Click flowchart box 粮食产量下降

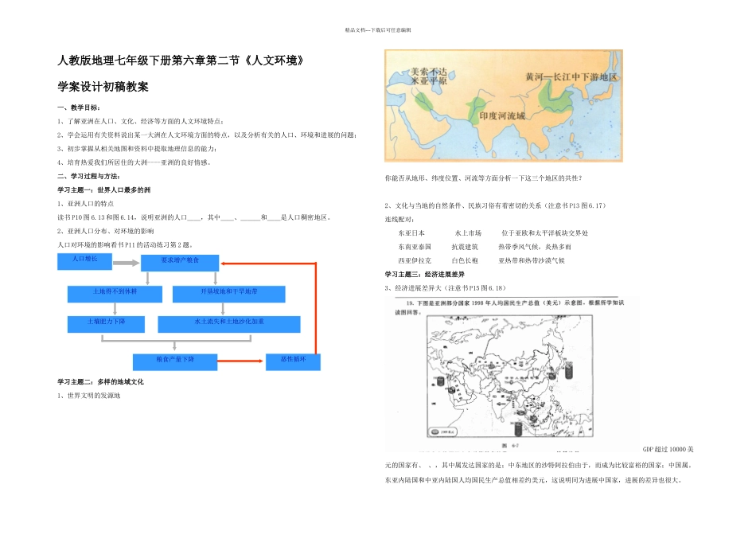coord(175,362)
